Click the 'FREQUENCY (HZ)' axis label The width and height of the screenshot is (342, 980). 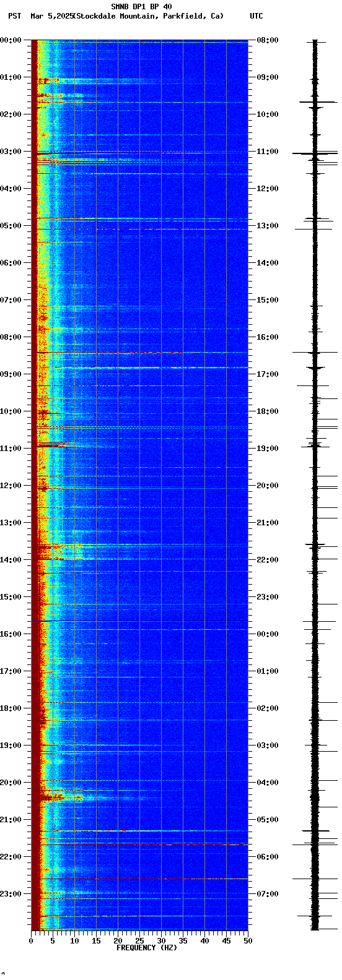(147, 948)
